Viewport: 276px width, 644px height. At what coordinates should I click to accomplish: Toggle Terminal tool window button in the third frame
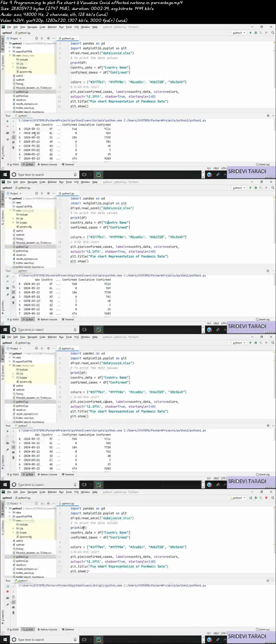point(68,474)
